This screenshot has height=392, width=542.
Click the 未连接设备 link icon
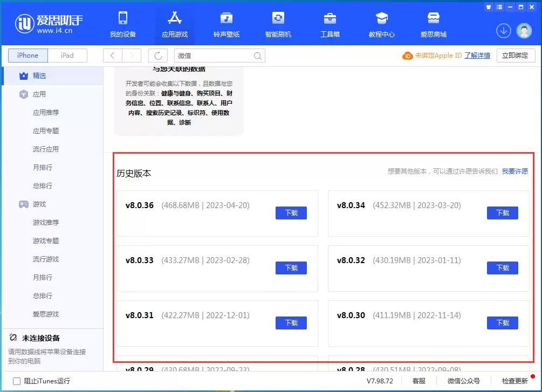13,338
